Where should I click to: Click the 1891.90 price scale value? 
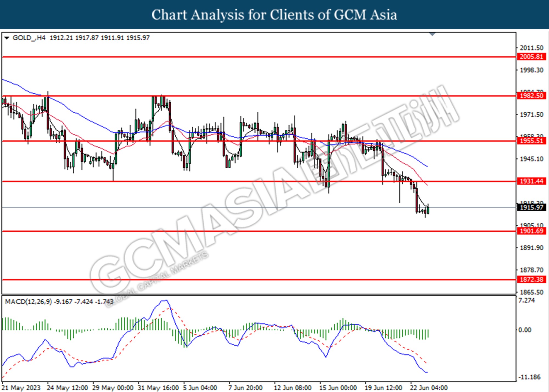point(532,248)
